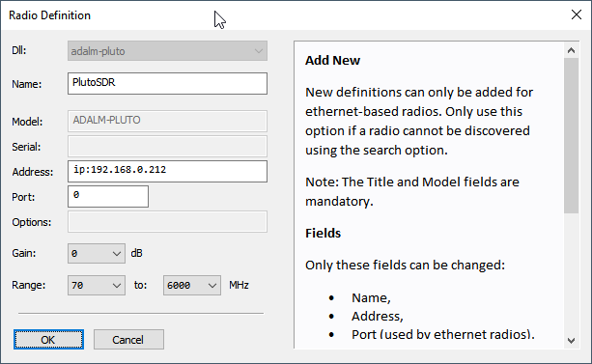Click the empty Serial field
Screen dimensions: 592x364
click(x=167, y=146)
